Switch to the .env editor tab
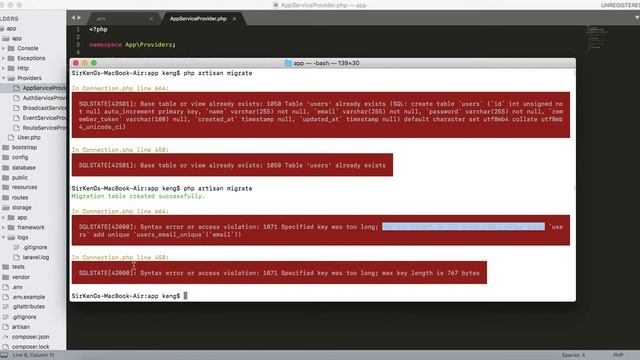This screenshot has height=360, width=640. [101, 19]
